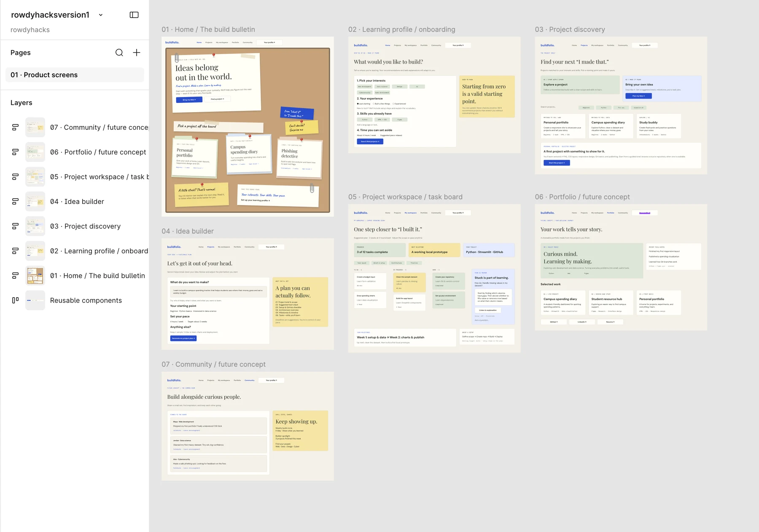Select the 01 · Product screens page
The width and height of the screenshot is (759, 532).
click(x=75, y=75)
